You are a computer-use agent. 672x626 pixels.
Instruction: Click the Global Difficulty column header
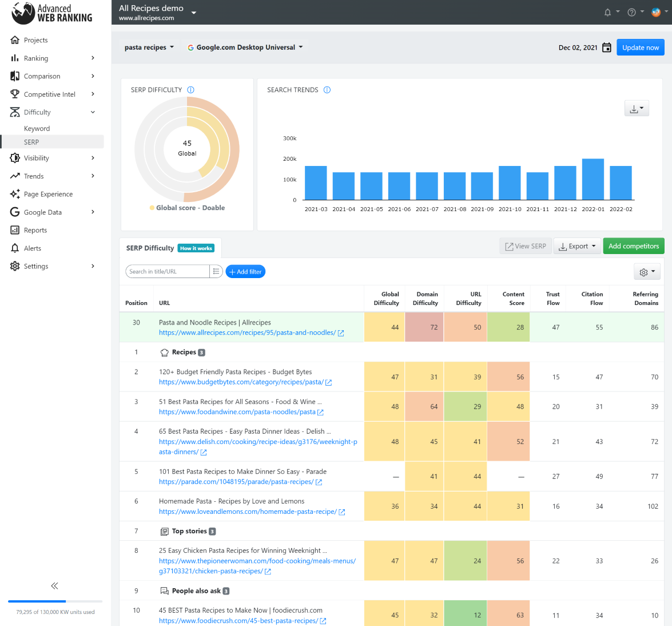386,299
